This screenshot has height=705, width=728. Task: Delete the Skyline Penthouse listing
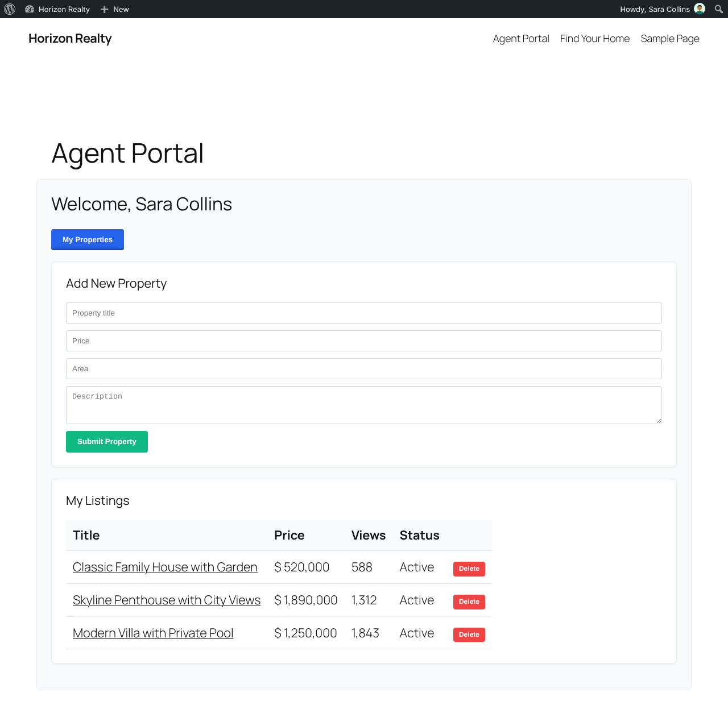469,602
